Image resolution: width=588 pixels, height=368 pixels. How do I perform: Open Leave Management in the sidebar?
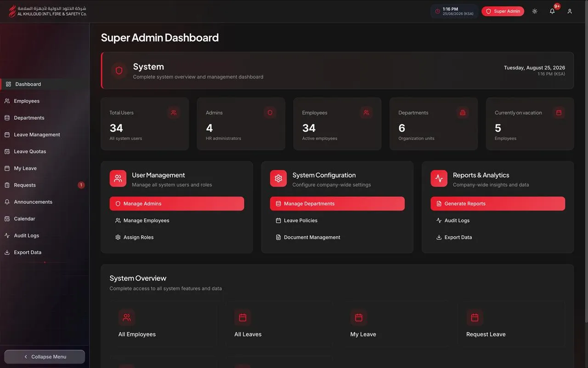coord(45,135)
